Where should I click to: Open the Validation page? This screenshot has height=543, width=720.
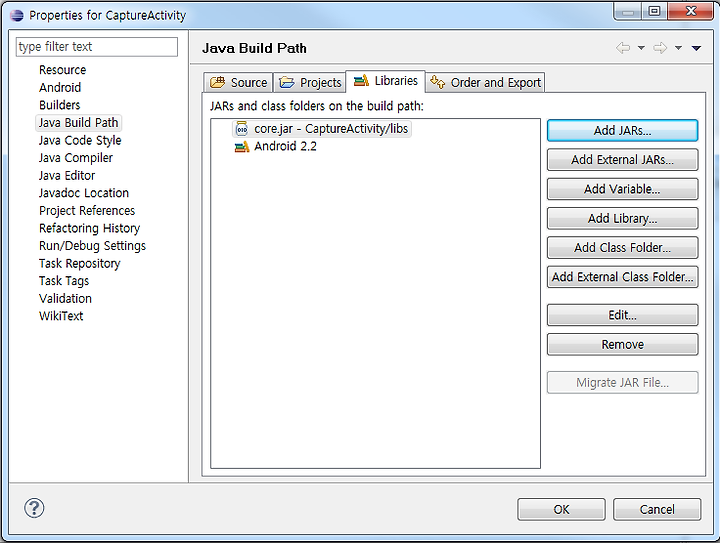coord(65,298)
